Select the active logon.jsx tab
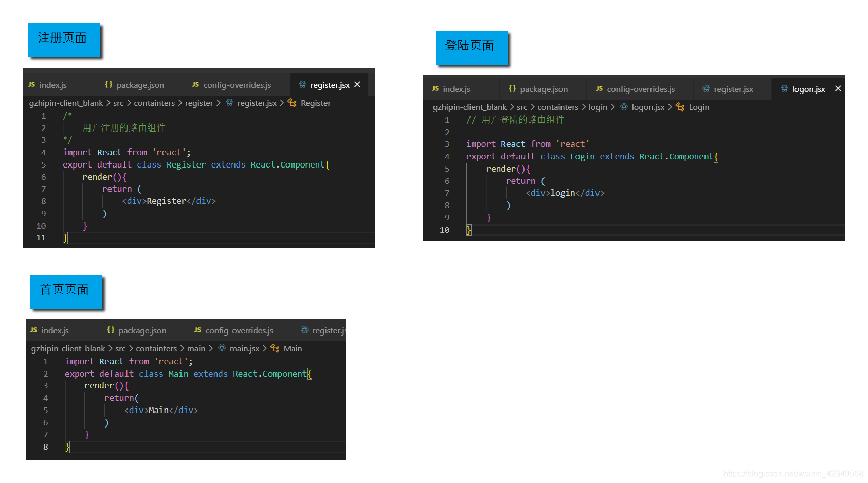This screenshot has height=483, width=868. click(808, 89)
